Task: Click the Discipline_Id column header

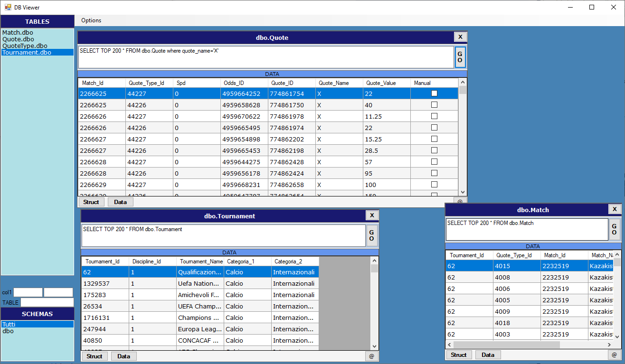Action: click(152, 261)
